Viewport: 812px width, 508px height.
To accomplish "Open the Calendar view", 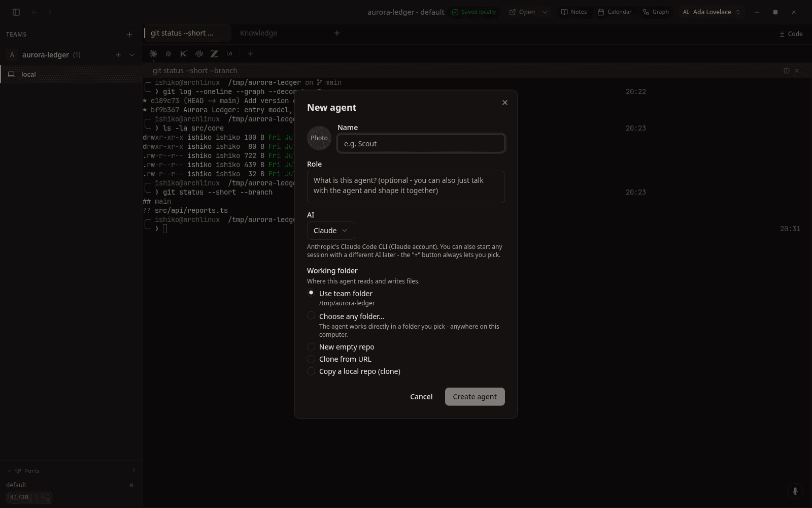I will point(615,12).
